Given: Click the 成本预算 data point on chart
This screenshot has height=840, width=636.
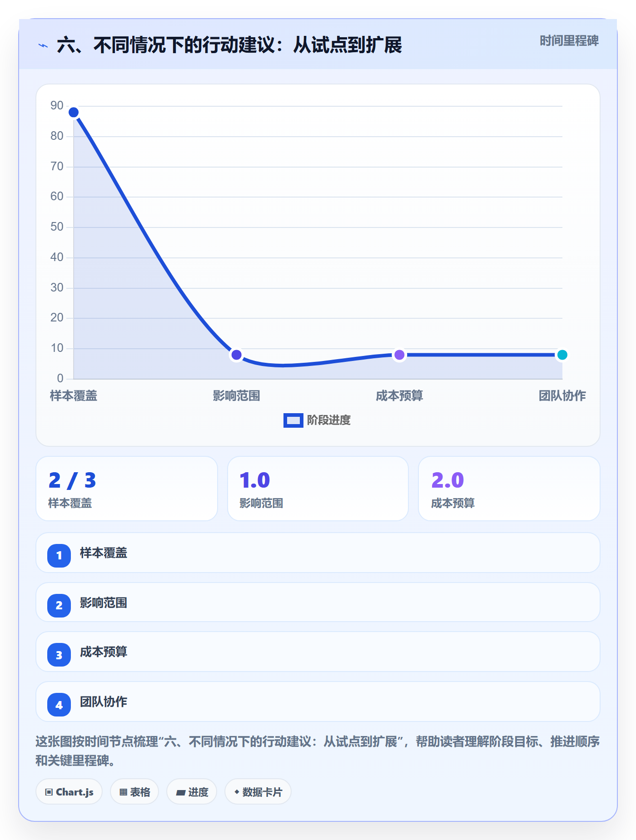Looking at the screenshot, I should [399, 355].
